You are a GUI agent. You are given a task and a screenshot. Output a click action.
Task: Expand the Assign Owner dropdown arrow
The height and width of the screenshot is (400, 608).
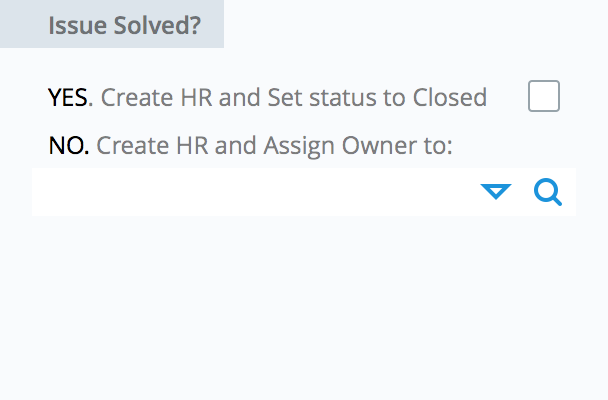[496, 192]
